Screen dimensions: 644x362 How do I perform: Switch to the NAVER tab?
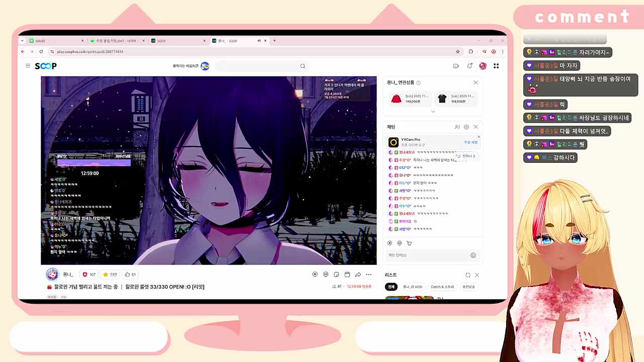click(x=56, y=41)
